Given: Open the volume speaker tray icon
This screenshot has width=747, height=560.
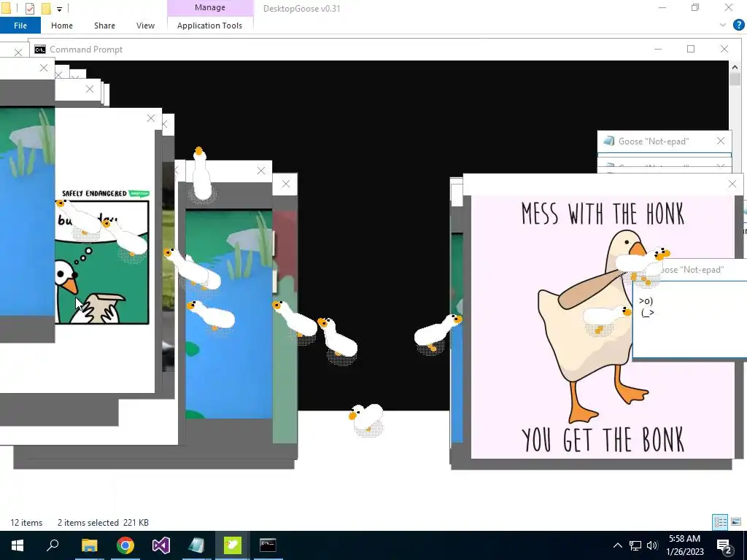Looking at the screenshot, I should pos(652,545).
